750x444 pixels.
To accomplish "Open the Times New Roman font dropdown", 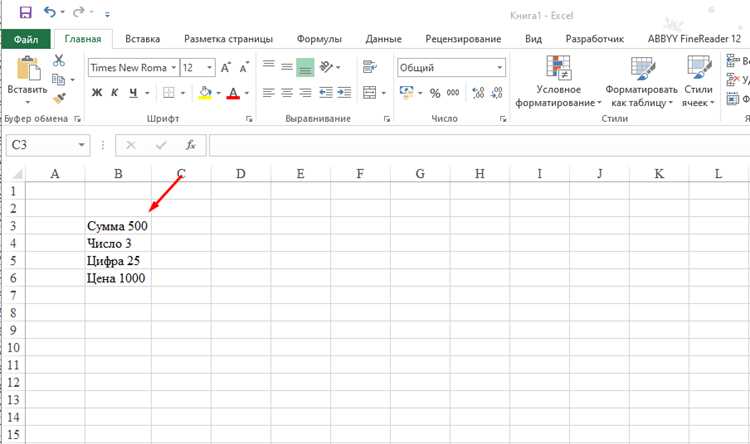I will [x=174, y=68].
